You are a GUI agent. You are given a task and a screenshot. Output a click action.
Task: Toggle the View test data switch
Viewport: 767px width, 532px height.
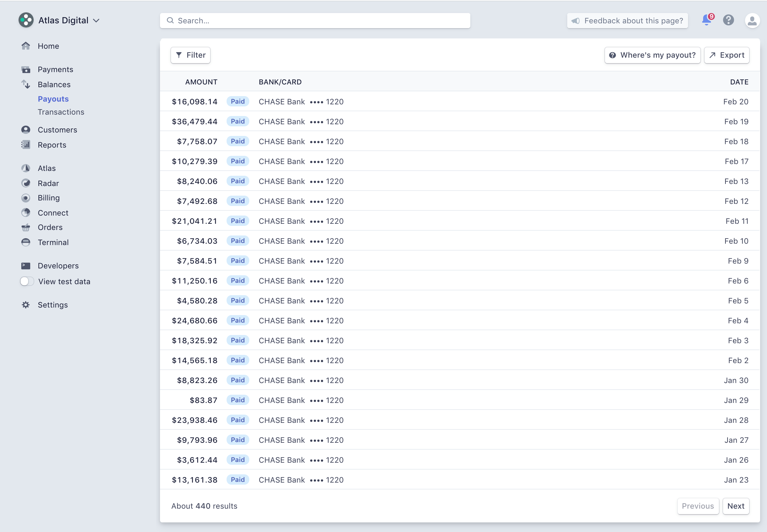pos(27,281)
